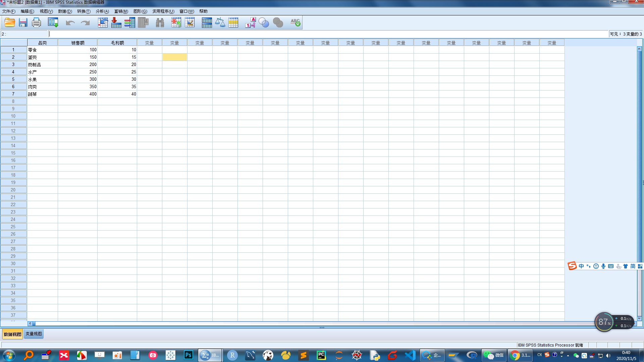Click the Split file icon

point(207,23)
